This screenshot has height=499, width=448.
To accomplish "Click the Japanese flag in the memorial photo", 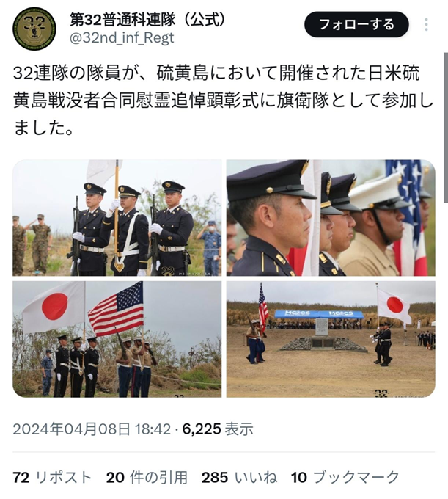I will coord(394,306).
